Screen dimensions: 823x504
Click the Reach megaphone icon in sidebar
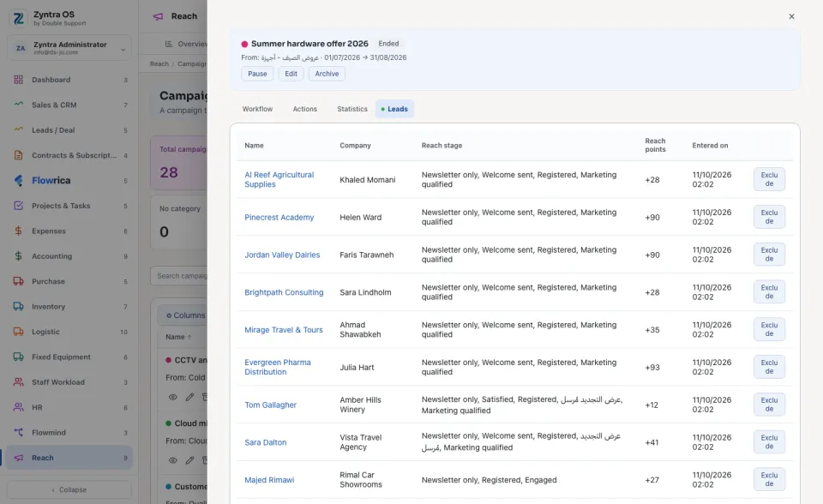pos(18,457)
